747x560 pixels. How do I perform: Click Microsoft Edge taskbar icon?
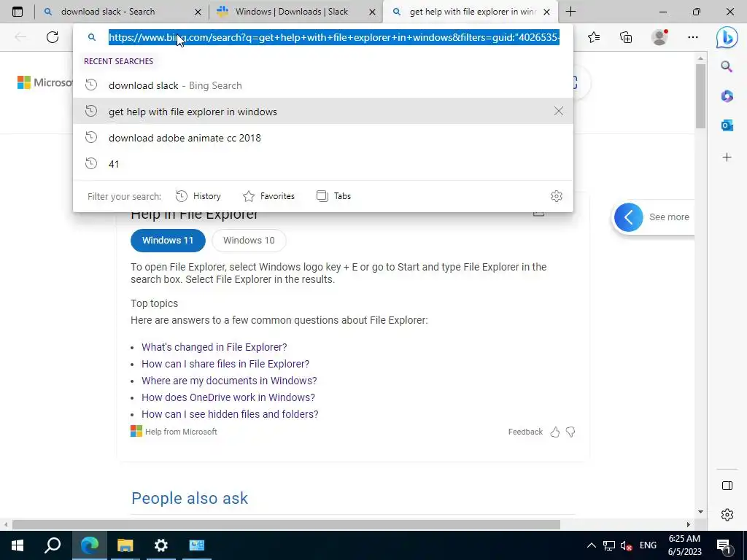90,545
